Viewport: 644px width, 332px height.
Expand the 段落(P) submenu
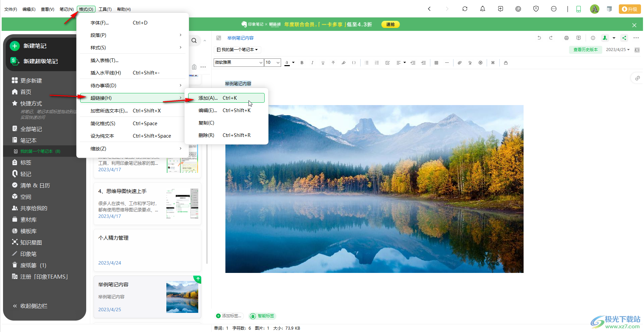coord(133,35)
